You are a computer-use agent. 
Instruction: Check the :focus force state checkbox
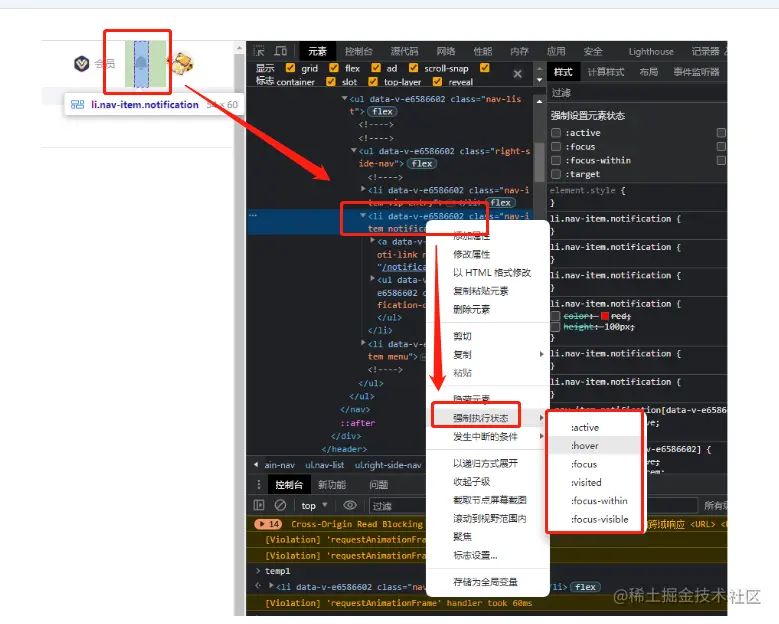tap(556, 147)
